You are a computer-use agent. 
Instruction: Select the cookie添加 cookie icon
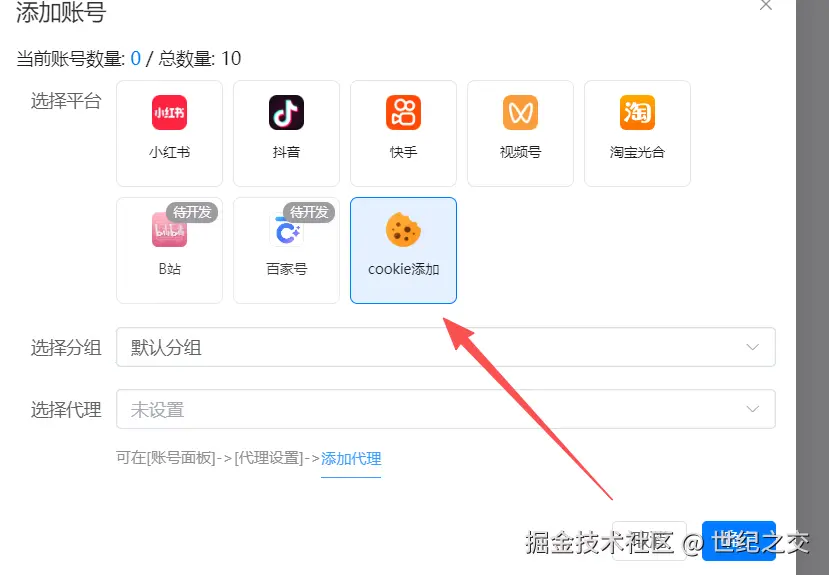pyautogui.click(x=403, y=230)
